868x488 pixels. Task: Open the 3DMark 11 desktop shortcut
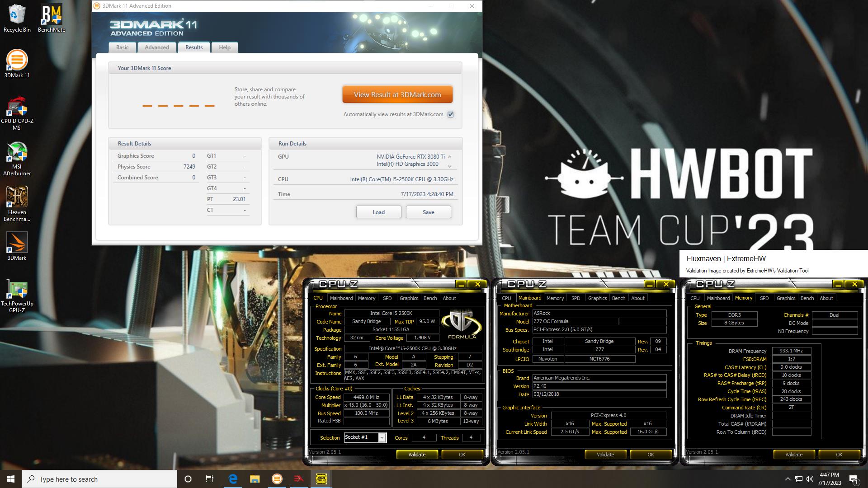pyautogui.click(x=17, y=63)
